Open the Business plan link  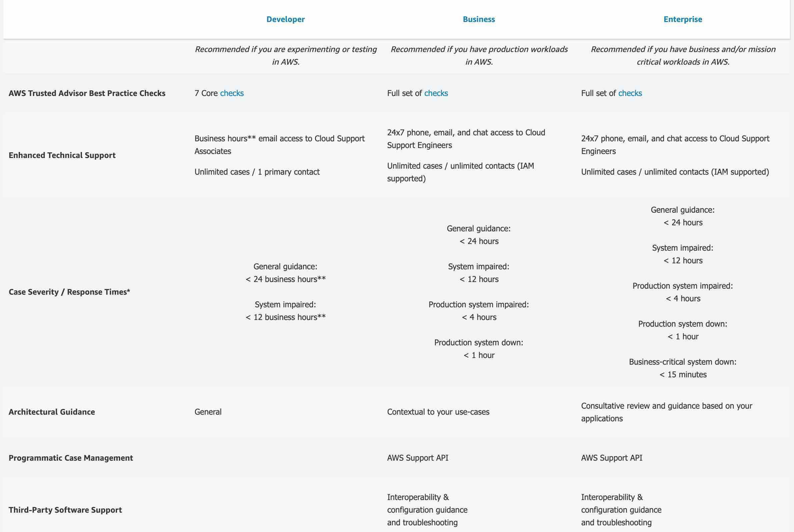[x=479, y=19]
